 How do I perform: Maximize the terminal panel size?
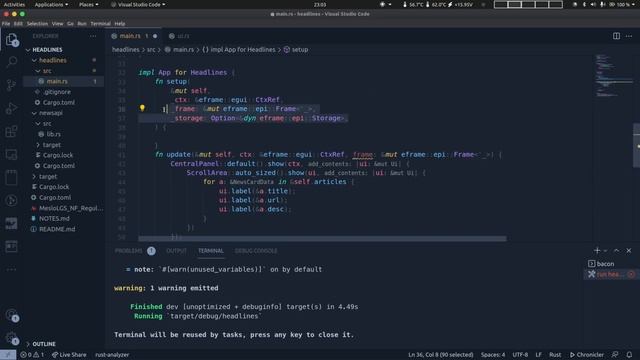click(x=616, y=251)
